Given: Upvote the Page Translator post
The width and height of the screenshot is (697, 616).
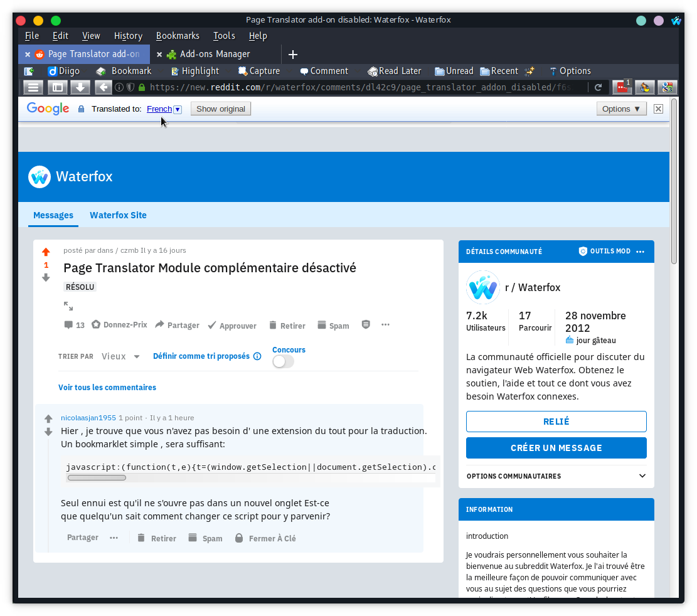Looking at the screenshot, I should pyautogui.click(x=46, y=252).
